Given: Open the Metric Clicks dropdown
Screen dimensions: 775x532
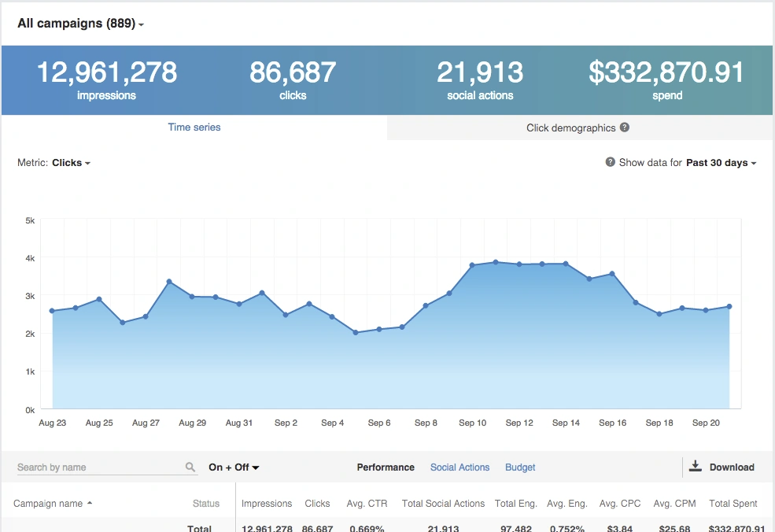Looking at the screenshot, I should (x=72, y=163).
